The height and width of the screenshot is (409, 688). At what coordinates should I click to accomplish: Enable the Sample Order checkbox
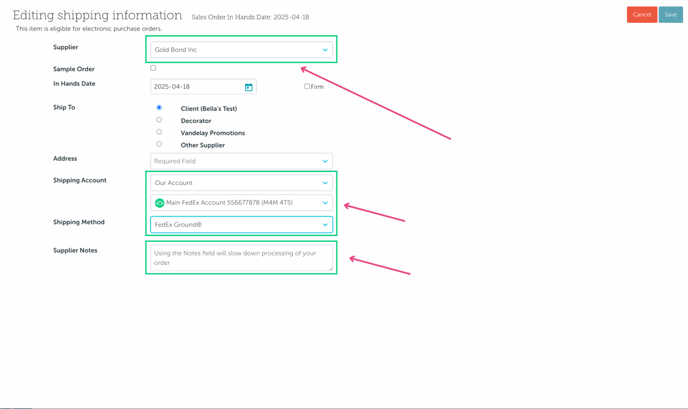153,68
